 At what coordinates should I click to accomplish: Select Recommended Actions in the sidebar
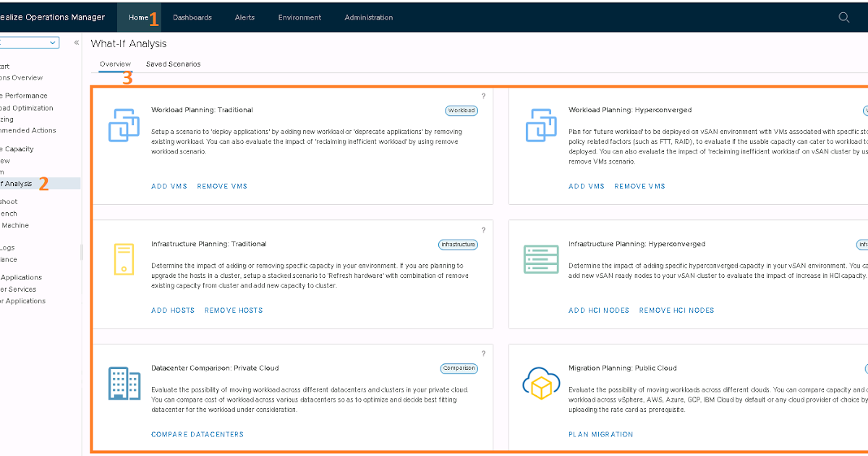tap(27, 131)
